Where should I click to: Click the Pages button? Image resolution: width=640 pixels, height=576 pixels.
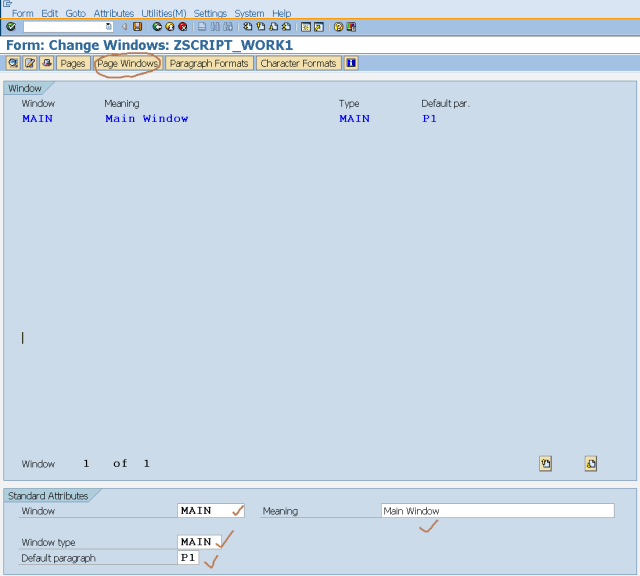[72, 63]
